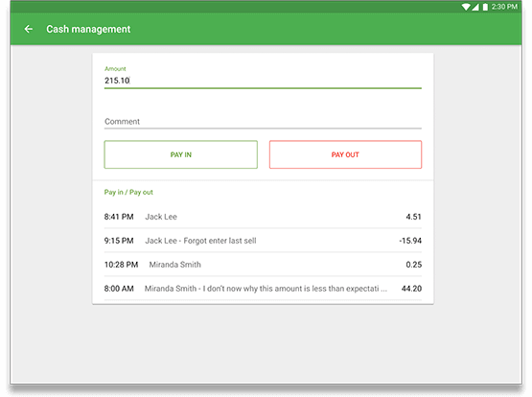Go back using the arrow icon

[29, 29]
